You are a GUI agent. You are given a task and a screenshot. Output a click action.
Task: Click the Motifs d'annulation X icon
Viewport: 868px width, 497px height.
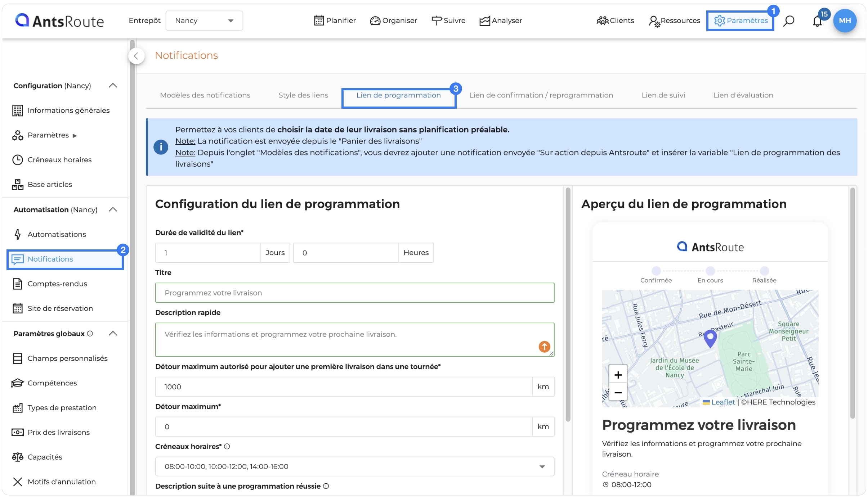pyautogui.click(x=17, y=482)
